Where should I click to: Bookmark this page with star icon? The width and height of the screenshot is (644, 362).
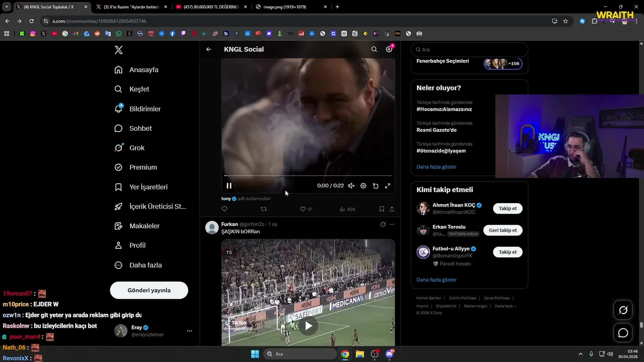pos(566,21)
